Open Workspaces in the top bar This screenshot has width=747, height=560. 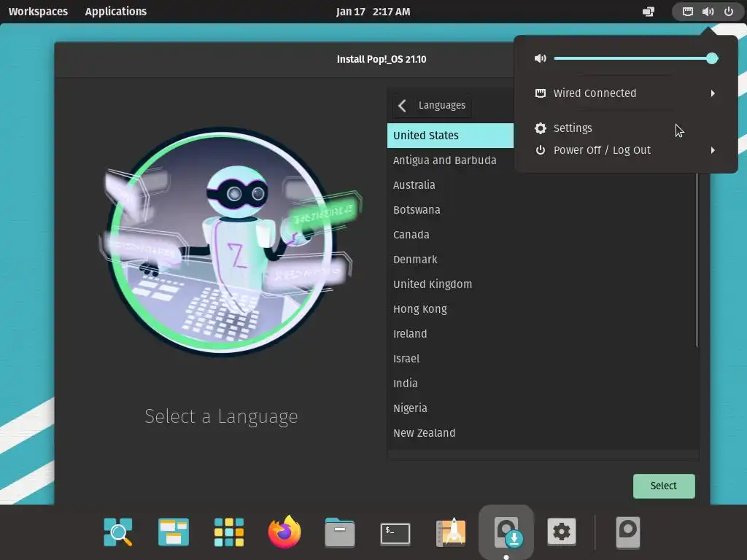[x=38, y=12]
